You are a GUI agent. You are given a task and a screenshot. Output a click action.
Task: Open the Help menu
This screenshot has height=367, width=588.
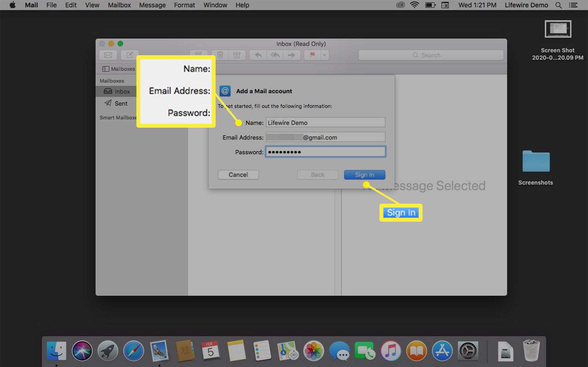(x=242, y=5)
